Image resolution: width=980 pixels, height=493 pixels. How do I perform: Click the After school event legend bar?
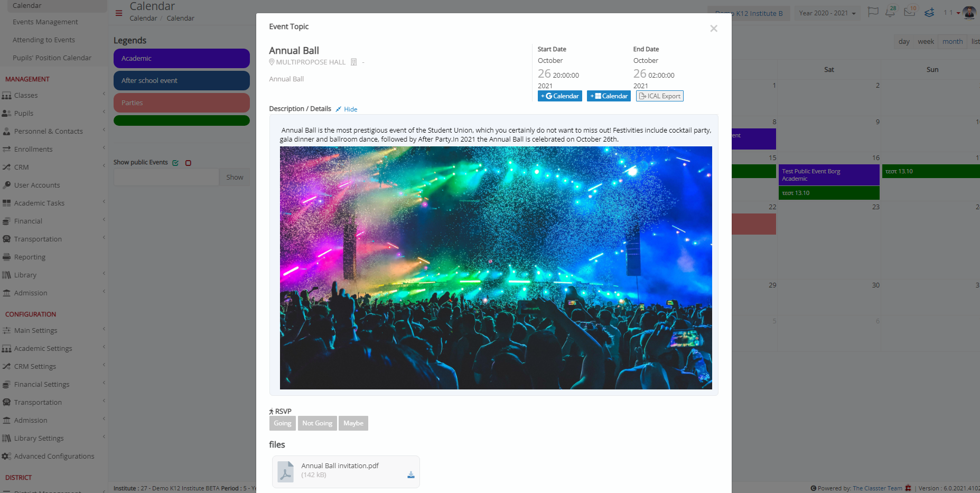pyautogui.click(x=182, y=81)
